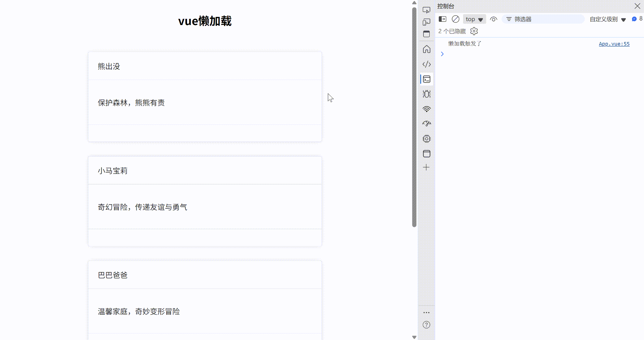This screenshot has height=340, width=644.
Task: Click the card title '小马宝莉'
Action: tap(113, 171)
